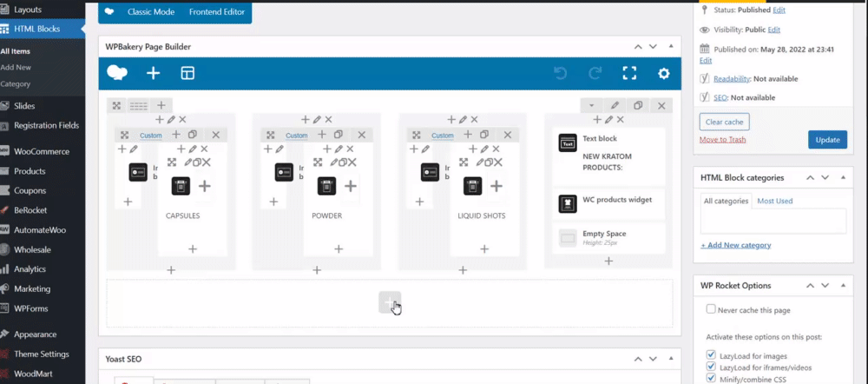Click the redo arrow in builder toolbar

[595, 73]
